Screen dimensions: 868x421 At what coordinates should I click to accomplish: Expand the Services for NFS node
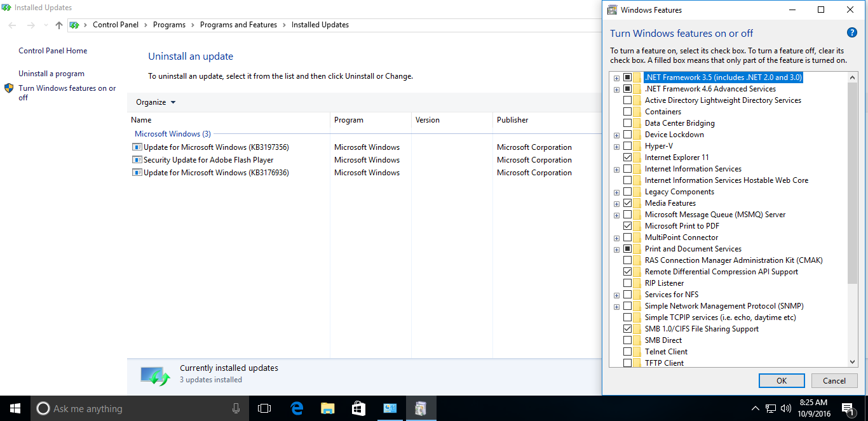(x=616, y=295)
